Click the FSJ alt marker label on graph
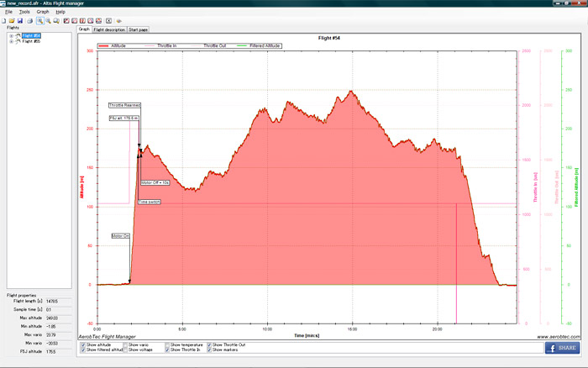The height and width of the screenshot is (368, 588). tap(123, 118)
